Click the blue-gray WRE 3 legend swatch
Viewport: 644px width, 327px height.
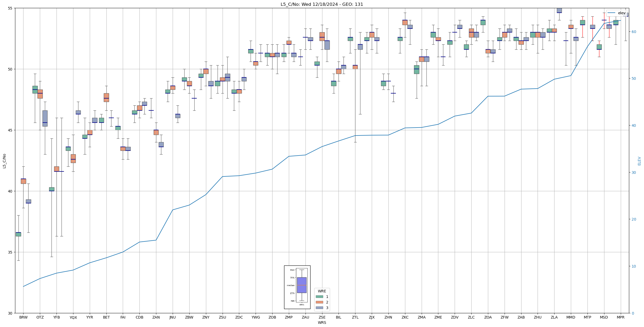319,308
